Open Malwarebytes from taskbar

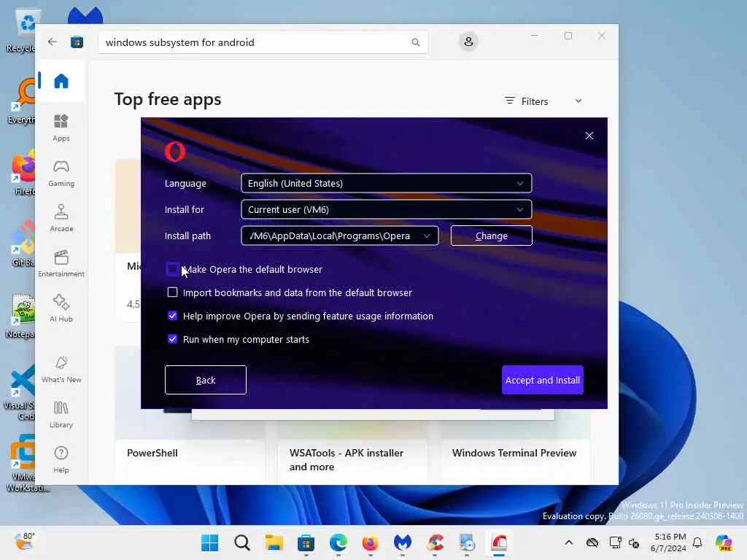403,542
